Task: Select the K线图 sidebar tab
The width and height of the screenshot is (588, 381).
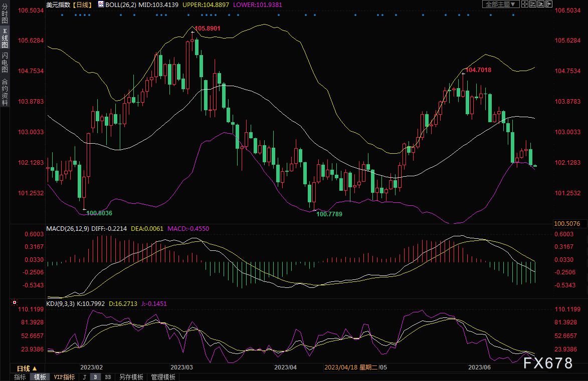Action: tap(5, 38)
